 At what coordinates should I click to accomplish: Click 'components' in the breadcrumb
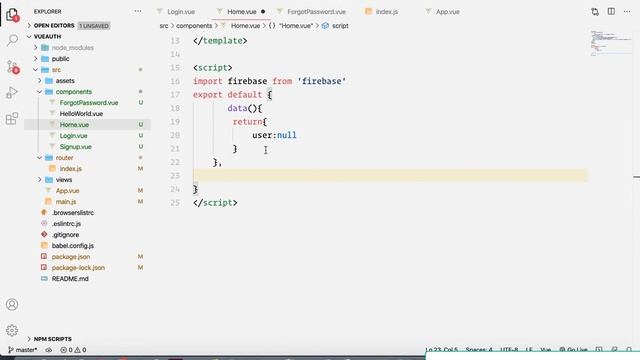pyautogui.click(x=194, y=26)
